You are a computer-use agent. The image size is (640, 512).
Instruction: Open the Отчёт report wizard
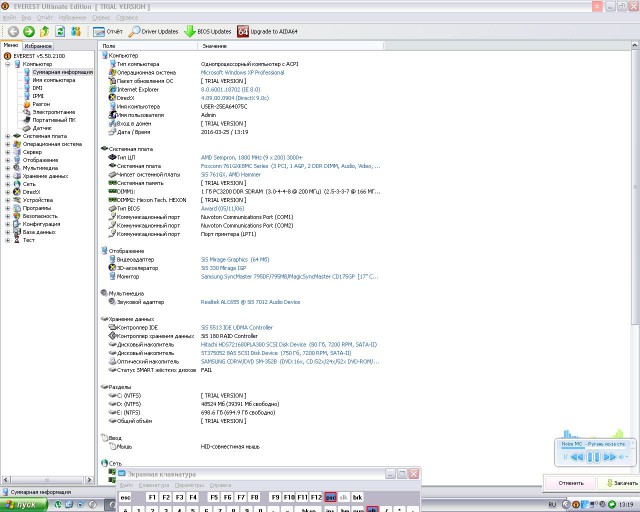(108, 31)
